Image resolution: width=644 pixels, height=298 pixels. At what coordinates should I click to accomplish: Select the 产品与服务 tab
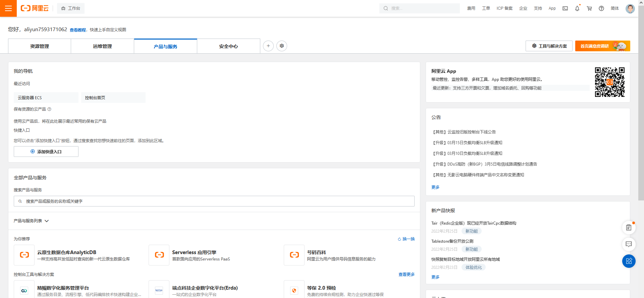[165, 46]
